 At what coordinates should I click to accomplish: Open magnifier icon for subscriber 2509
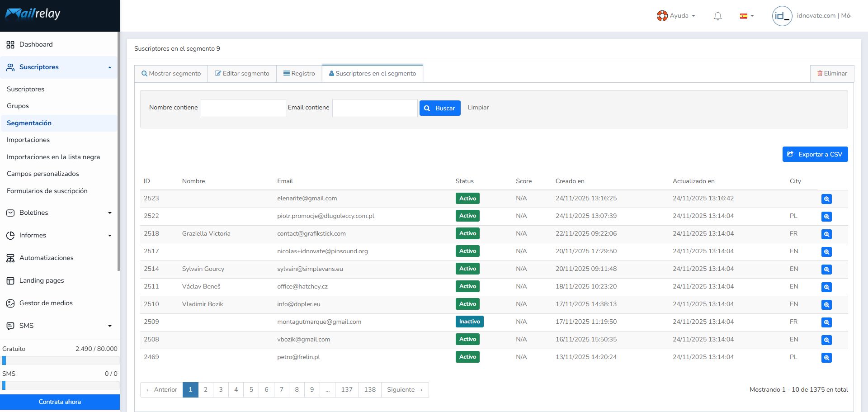(826, 322)
